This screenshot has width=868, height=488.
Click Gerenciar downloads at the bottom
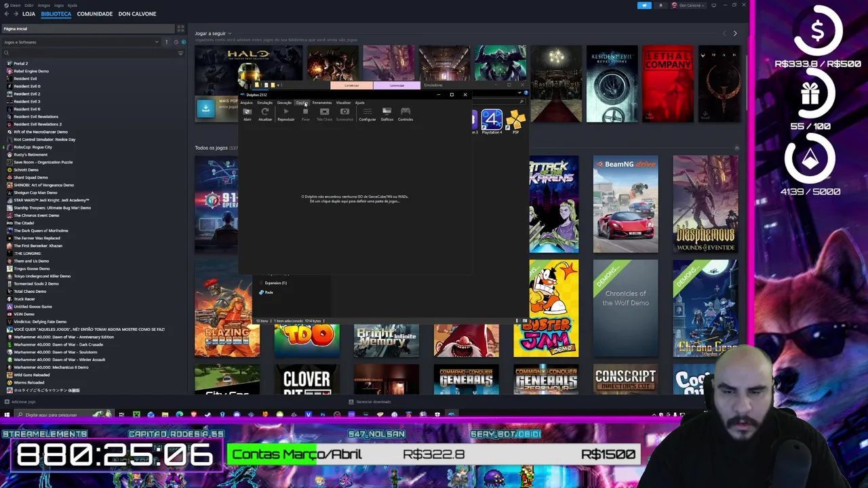point(370,402)
